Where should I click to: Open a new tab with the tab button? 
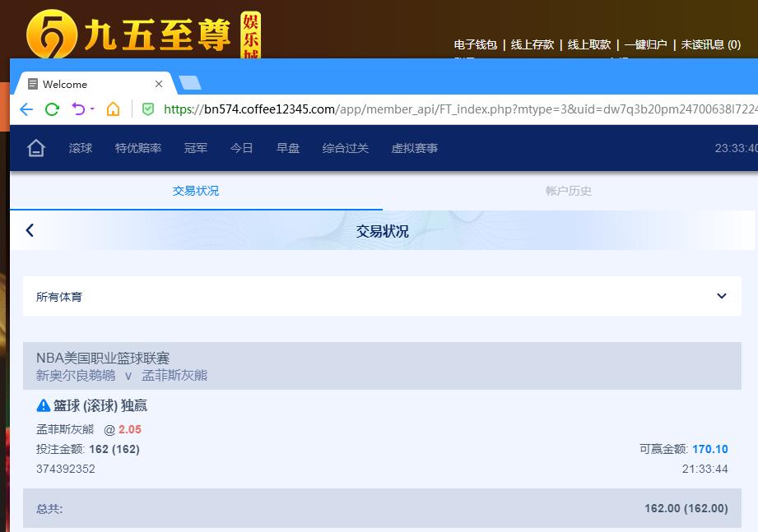tap(189, 83)
